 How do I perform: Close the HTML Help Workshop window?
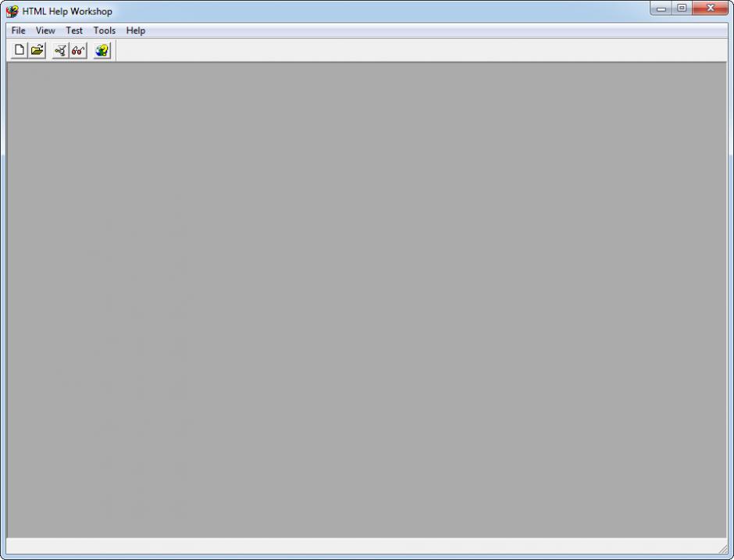710,8
